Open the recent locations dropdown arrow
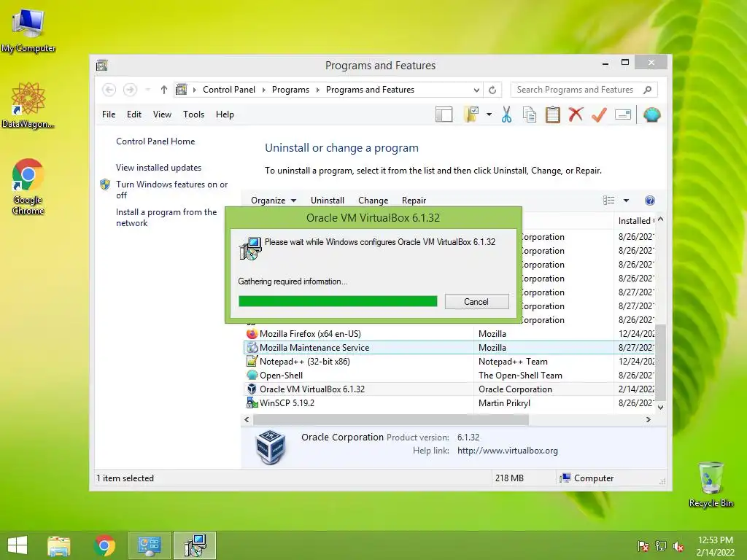The width and height of the screenshot is (747, 560). (147, 90)
